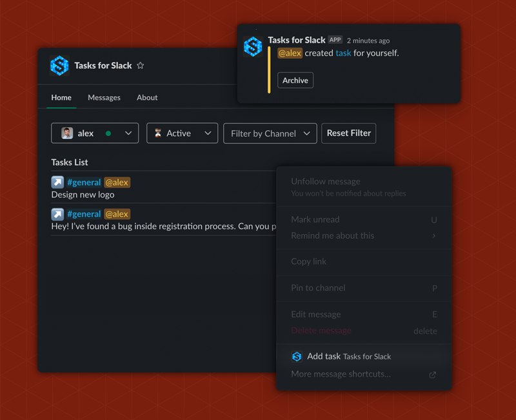
Task: Select the 'Design new logo' task text
Action: click(x=83, y=195)
